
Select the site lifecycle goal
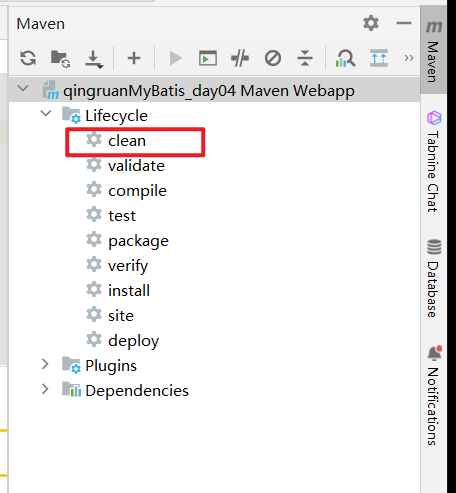121,315
